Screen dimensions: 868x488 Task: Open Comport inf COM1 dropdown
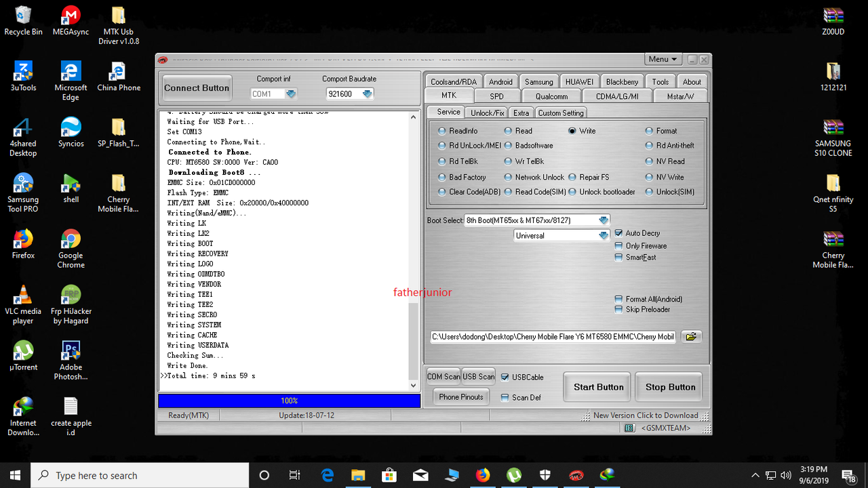click(x=291, y=94)
